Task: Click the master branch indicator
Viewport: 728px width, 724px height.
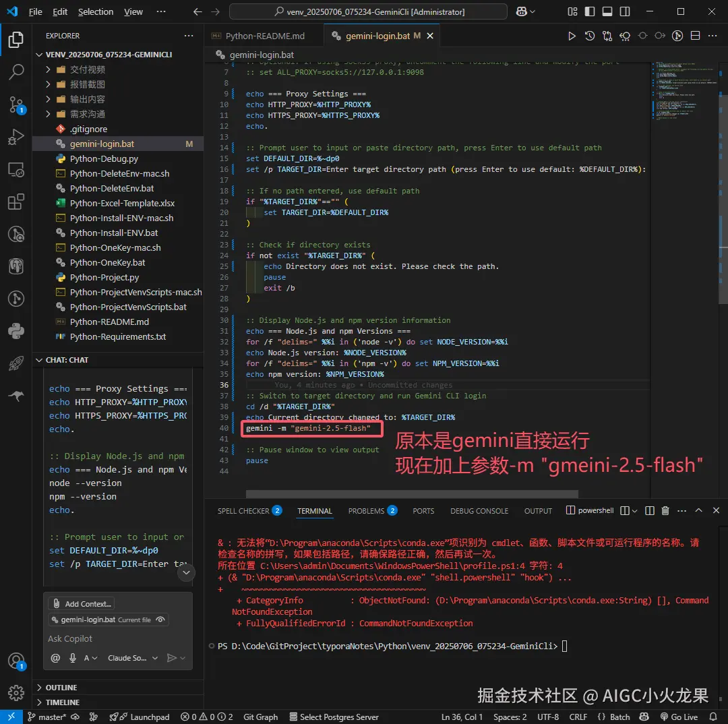Action: (47, 717)
